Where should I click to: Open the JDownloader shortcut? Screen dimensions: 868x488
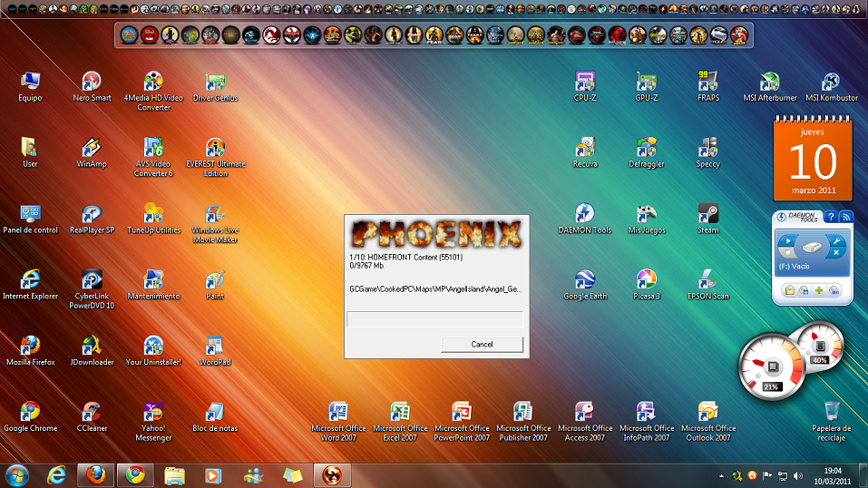92,351
